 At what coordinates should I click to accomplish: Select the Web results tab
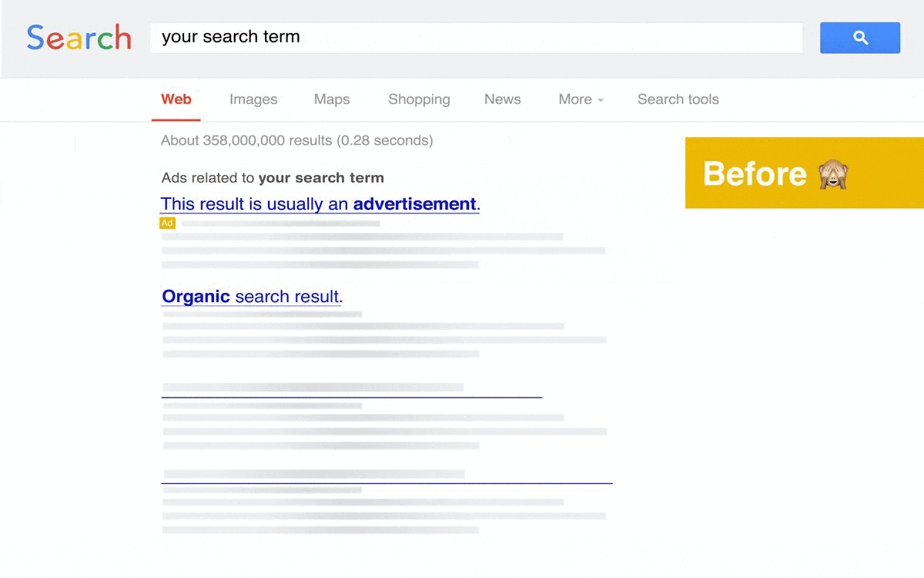[x=176, y=99]
